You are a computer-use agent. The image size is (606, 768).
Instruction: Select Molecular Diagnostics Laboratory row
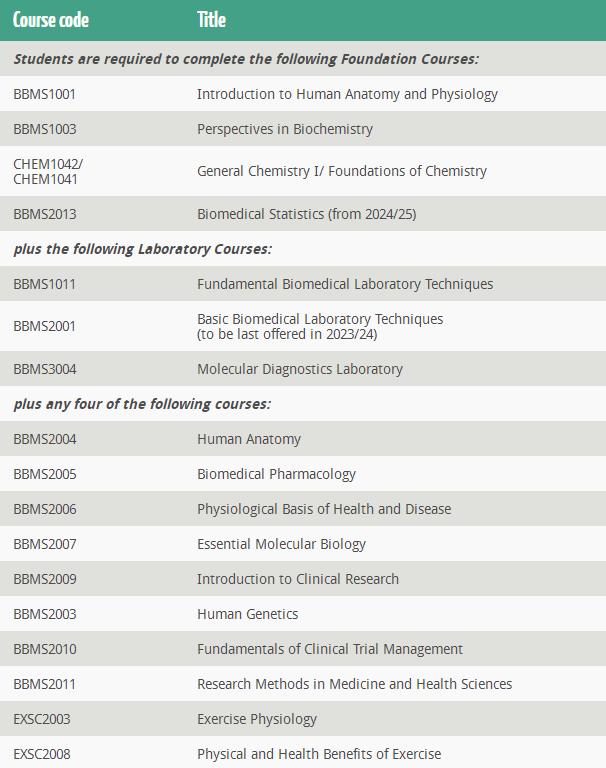[303, 369]
